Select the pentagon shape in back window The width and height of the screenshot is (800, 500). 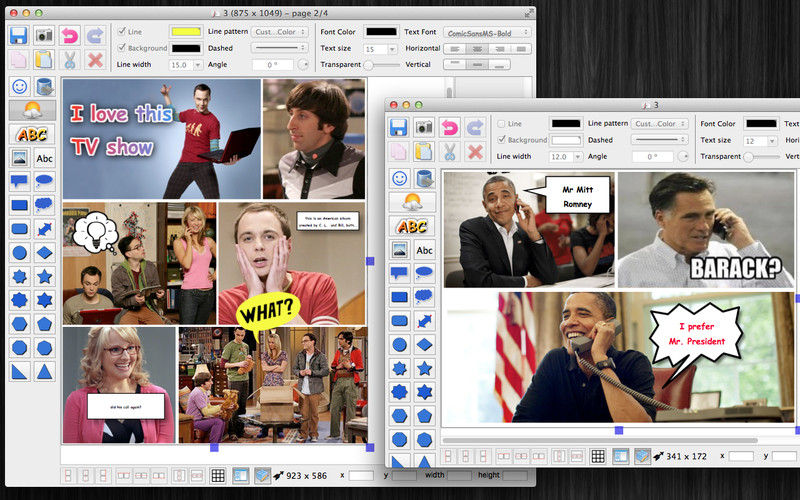(44, 324)
